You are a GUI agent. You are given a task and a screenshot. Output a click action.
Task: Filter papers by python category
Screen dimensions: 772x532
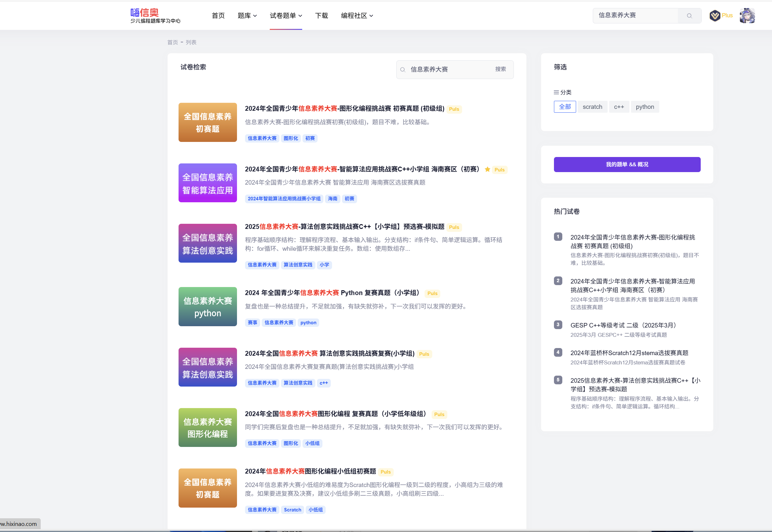pyautogui.click(x=645, y=107)
